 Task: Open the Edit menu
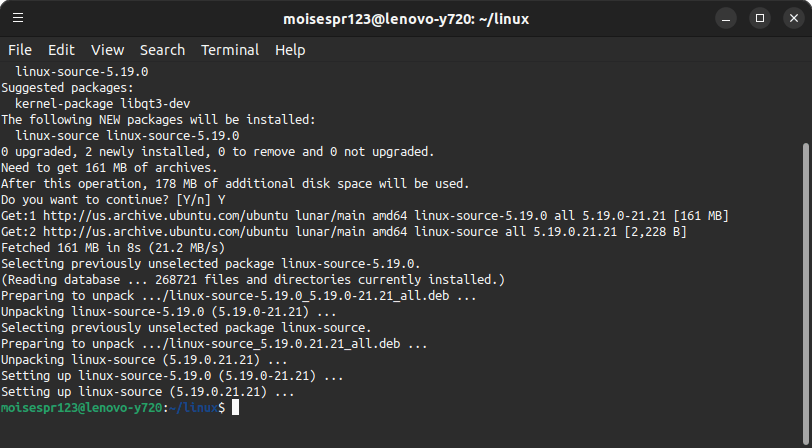click(x=62, y=50)
